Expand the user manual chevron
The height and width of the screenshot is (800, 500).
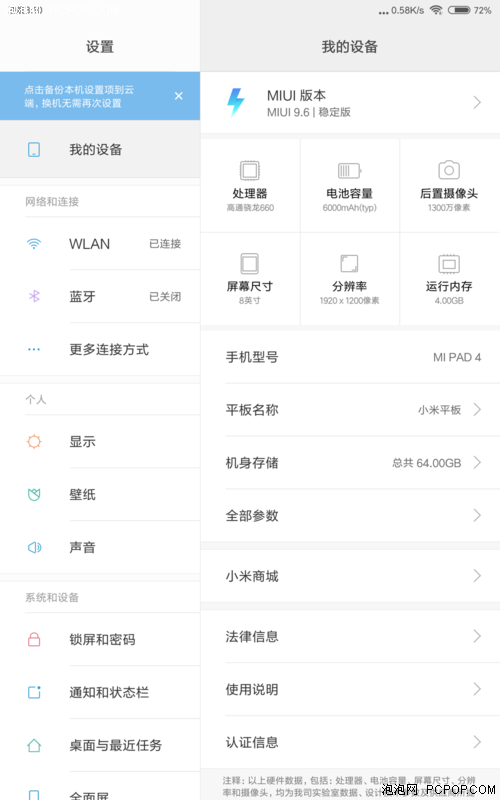click(477, 689)
